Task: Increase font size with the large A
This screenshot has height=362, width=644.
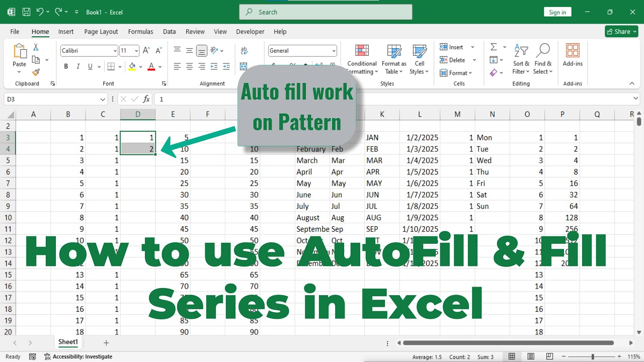Action: 146,50
